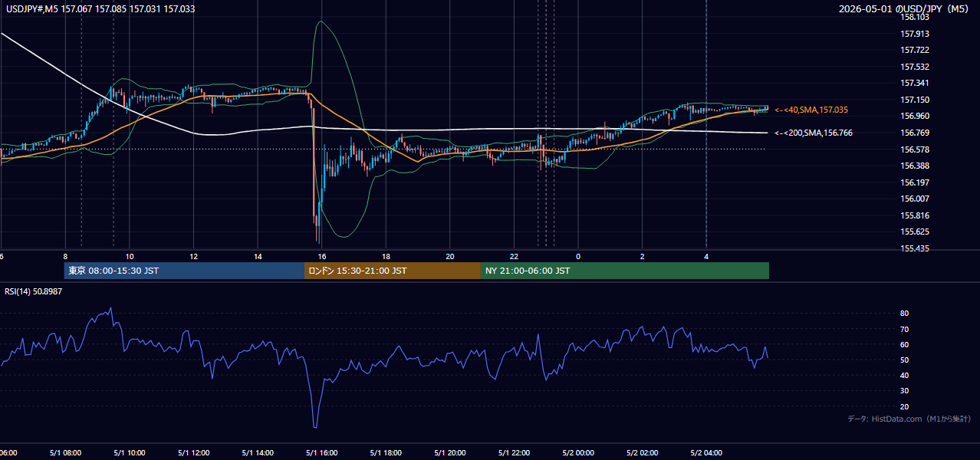Screen dimensions: 980x460
Task: Click price axis label 156.388
Action: click(915, 166)
